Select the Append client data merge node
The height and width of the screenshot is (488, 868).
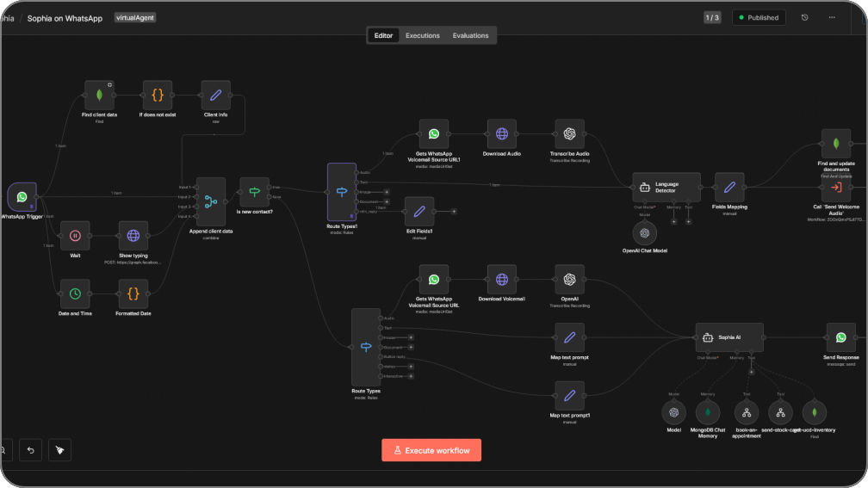210,201
